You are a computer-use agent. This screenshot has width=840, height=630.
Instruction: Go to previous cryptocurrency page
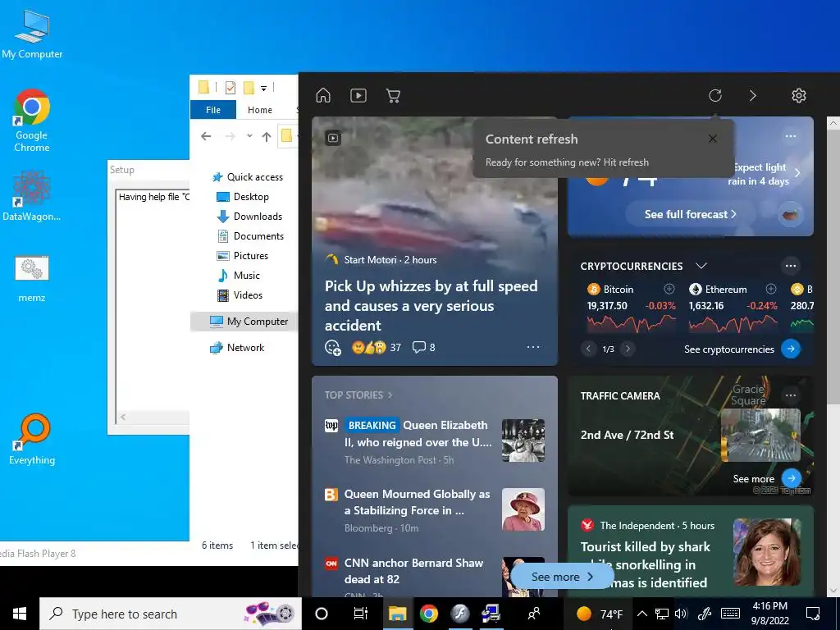tap(588, 349)
